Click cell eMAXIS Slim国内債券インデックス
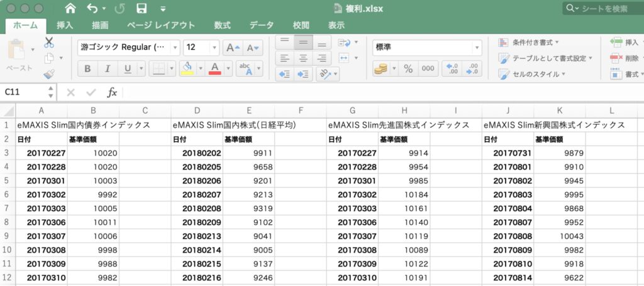This screenshot has height=286, width=644. coord(84,125)
